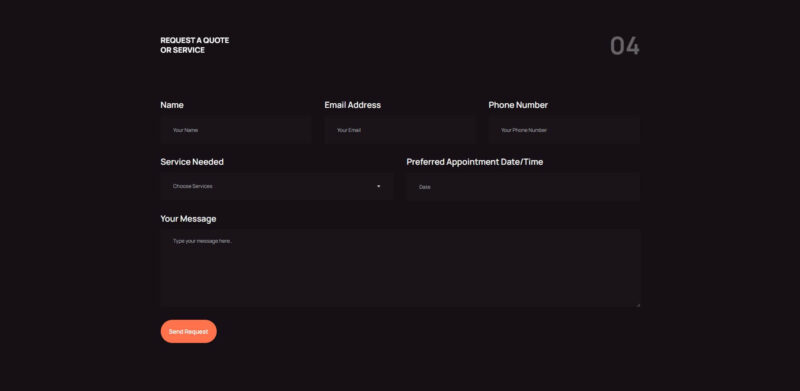Click the Name field label
The height and width of the screenshot is (391, 800).
tap(172, 105)
